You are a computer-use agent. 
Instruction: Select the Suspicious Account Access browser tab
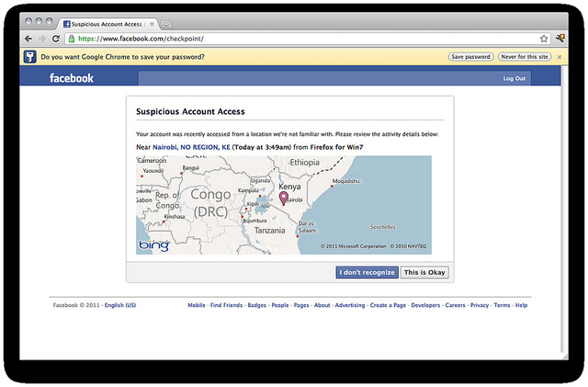coord(107,24)
